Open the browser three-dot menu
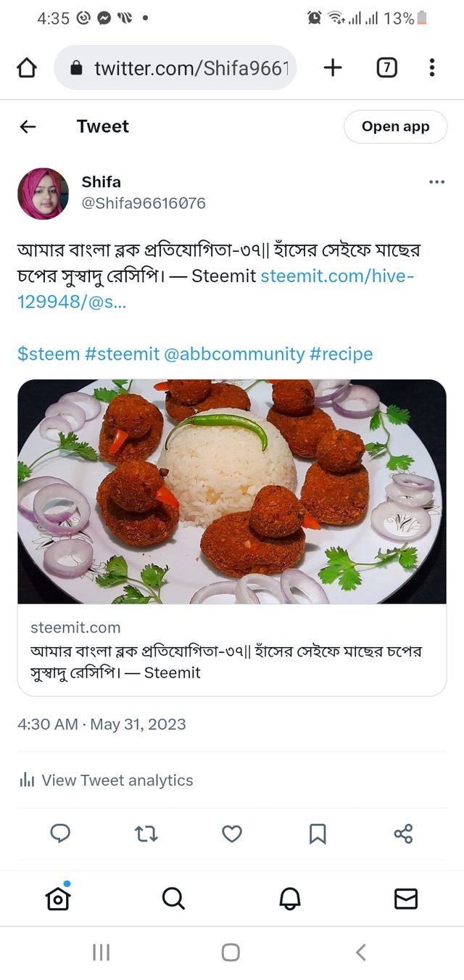The height and width of the screenshot is (980, 464). tap(432, 68)
